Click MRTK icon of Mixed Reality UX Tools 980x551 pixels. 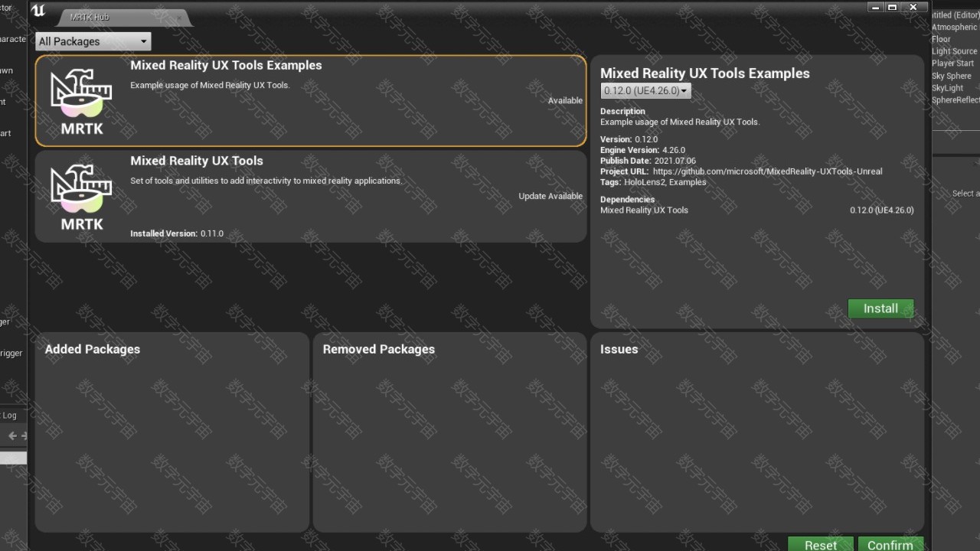coord(82,197)
